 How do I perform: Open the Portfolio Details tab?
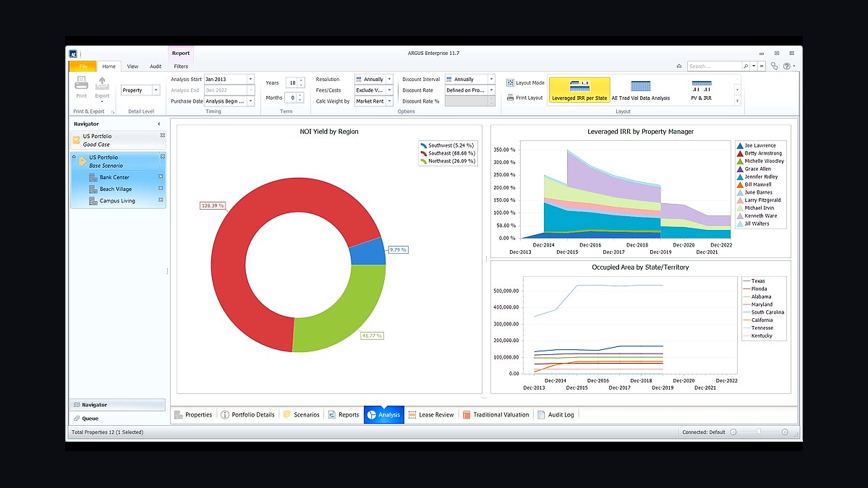(247, 414)
